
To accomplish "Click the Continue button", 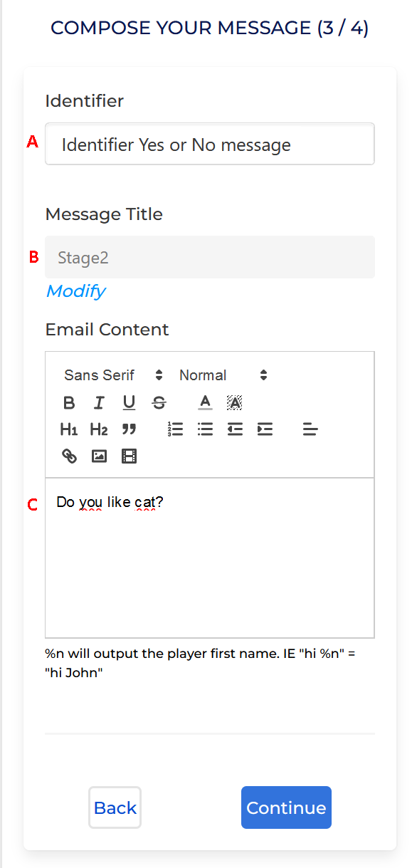I will pos(286,807).
